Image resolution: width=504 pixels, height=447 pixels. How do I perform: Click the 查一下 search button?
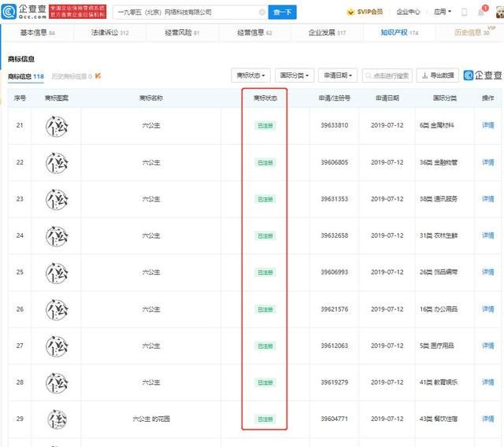(282, 12)
